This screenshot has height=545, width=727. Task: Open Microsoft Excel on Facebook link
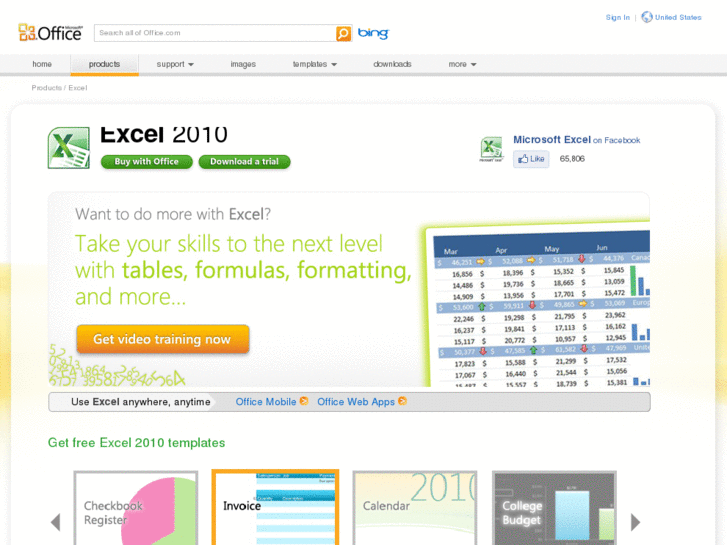(576, 140)
